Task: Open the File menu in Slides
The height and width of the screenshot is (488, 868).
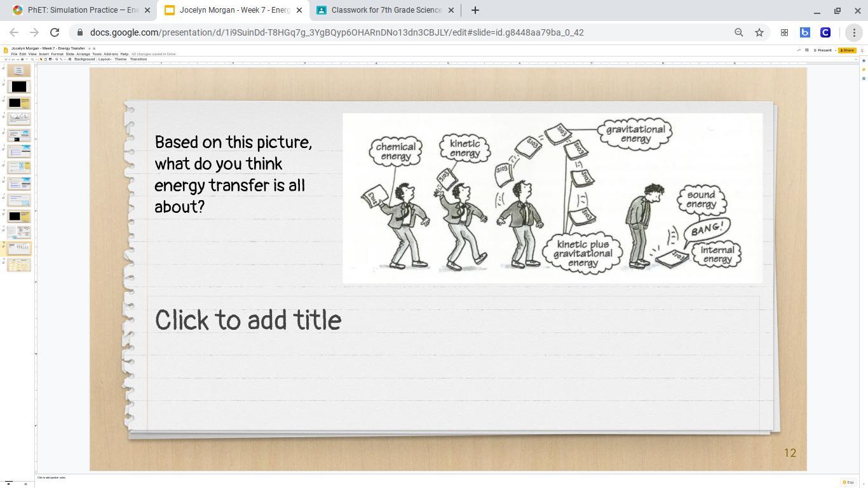Action: (x=14, y=54)
